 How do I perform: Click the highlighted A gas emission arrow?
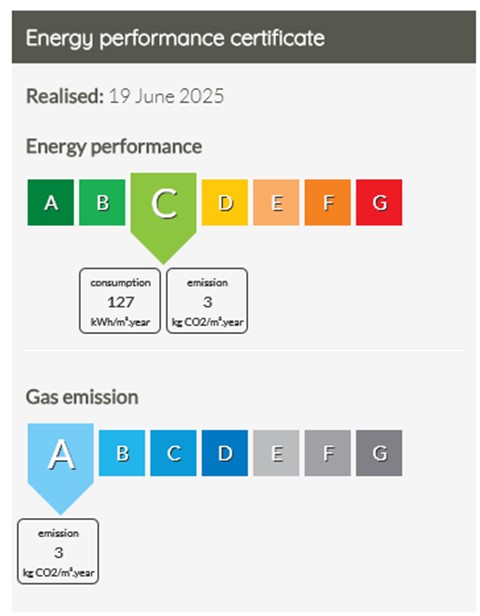click(x=60, y=466)
